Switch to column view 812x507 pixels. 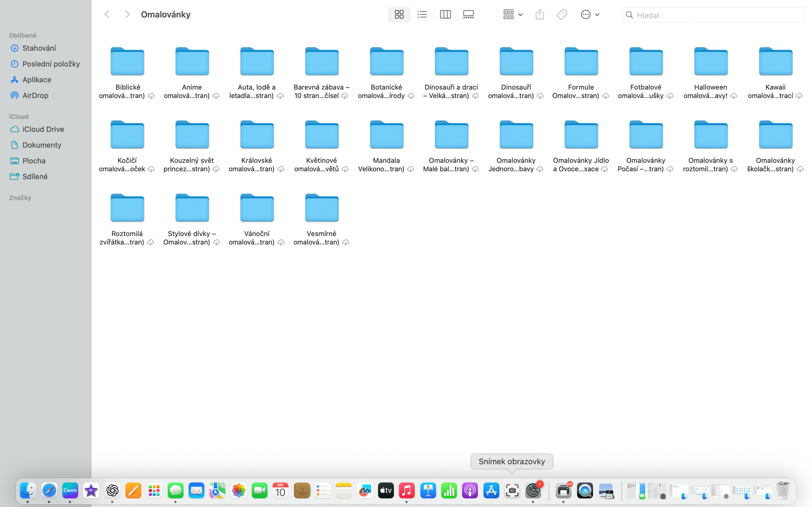(445, 15)
